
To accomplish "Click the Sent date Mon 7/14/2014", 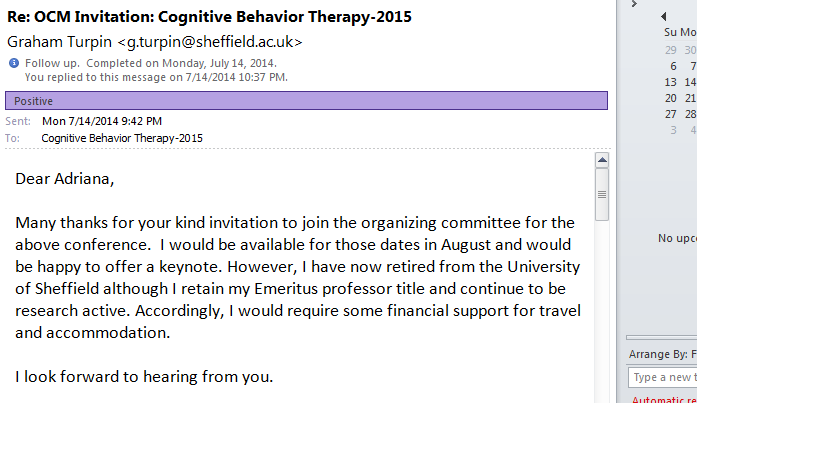I will [102, 121].
